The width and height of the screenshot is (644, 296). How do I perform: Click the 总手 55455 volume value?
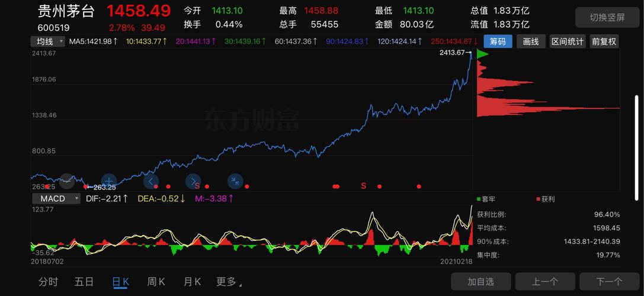tap(325, 25)
